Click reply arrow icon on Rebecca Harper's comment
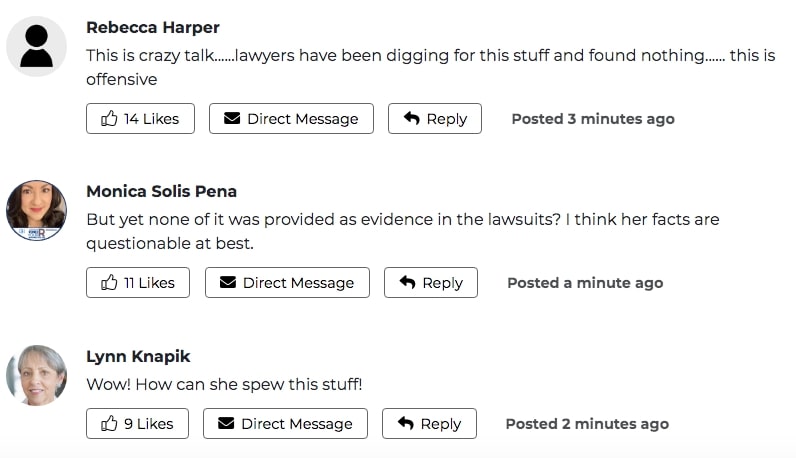This screenshot has width=796, height=458. pos(412,118)
